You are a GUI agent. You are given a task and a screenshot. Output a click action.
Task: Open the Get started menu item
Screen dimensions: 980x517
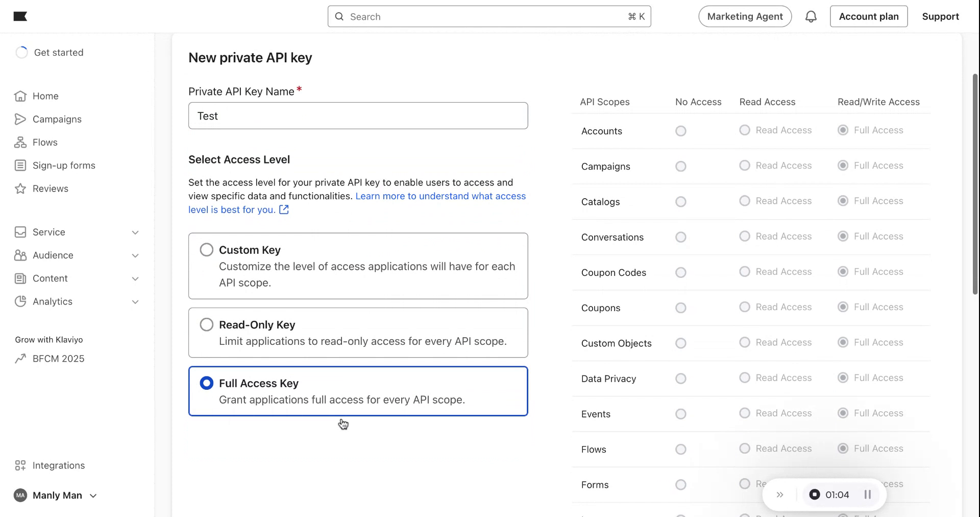(58, 53)
